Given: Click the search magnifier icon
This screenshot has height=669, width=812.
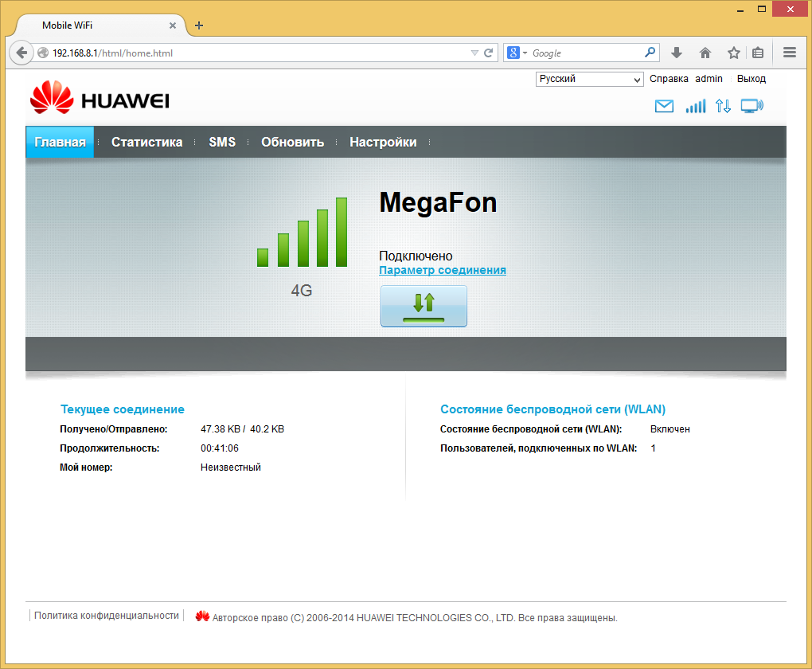Looking at the screenshot, I should click(650, 53).
